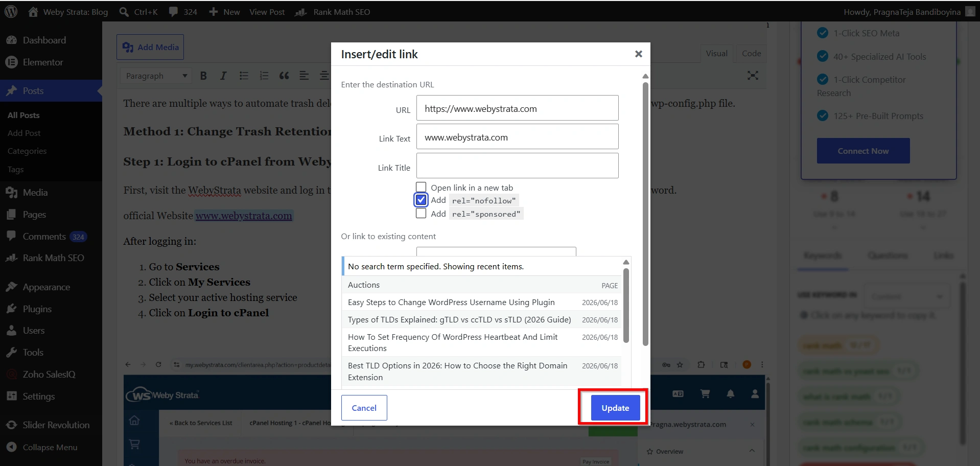Click the link dialog's outer vertical scrollbar
This screenshot has height=466, width=980.
[x=645, y=214]
